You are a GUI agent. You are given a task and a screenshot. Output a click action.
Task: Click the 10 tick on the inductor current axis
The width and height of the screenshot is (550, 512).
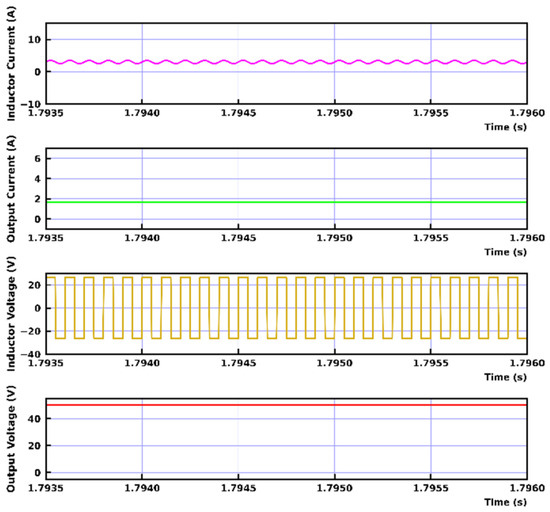34,40
